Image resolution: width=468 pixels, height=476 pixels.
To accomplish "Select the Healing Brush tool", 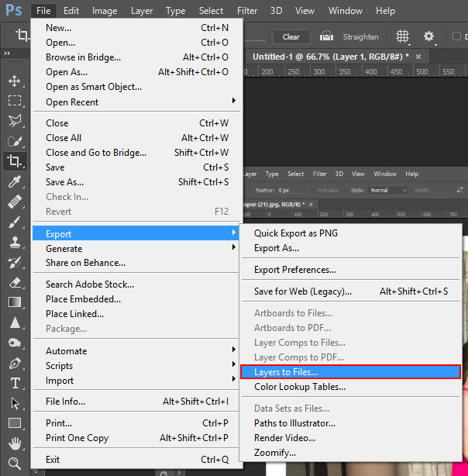I will coord(14,202).
